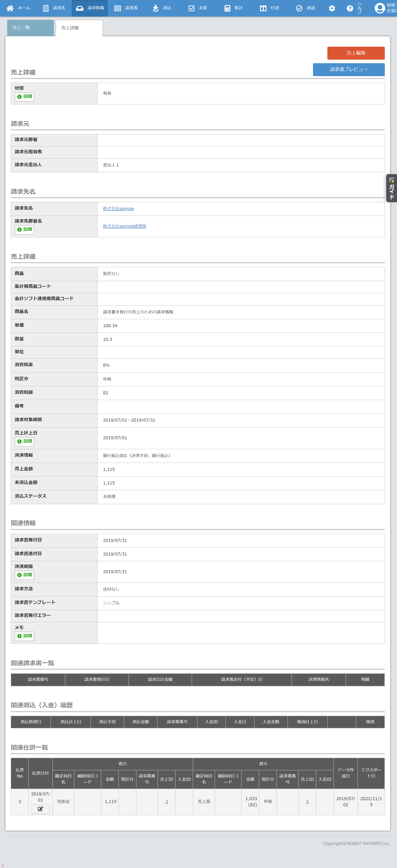Click the 請求対象期間 value 2019/07/01～2019/07/31
Viewport: 397px width, 868px height.
click(x=129, y=421)
